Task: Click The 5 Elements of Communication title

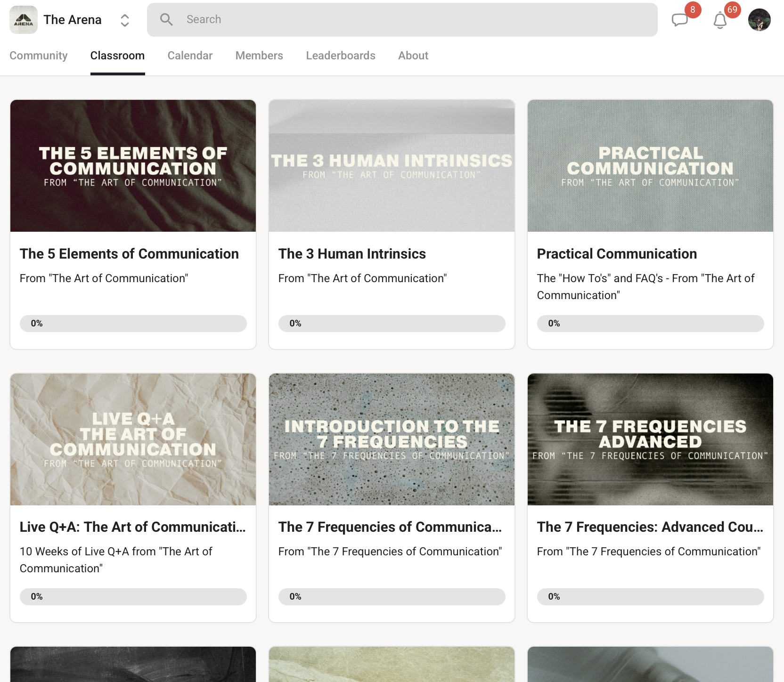Action: (129, 254)
